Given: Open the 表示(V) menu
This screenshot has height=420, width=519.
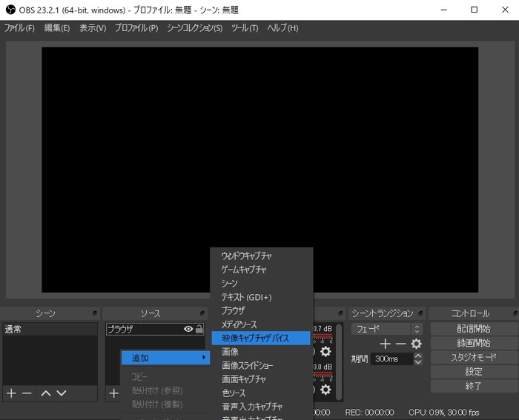Looking at the screenshot, I should (x=93, y=28).
